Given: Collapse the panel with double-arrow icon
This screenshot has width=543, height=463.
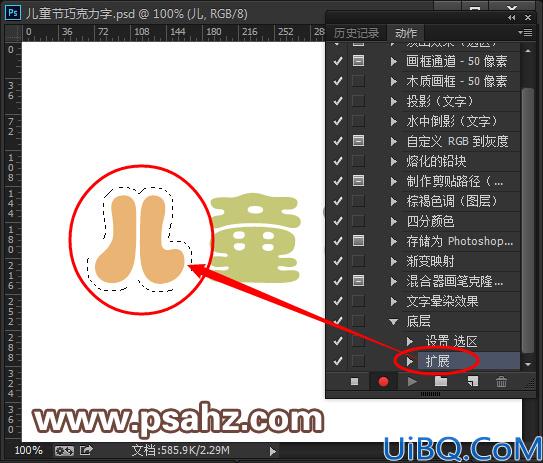Looking at the screenshot, I should pyautogui.click(x=511, y=17).
